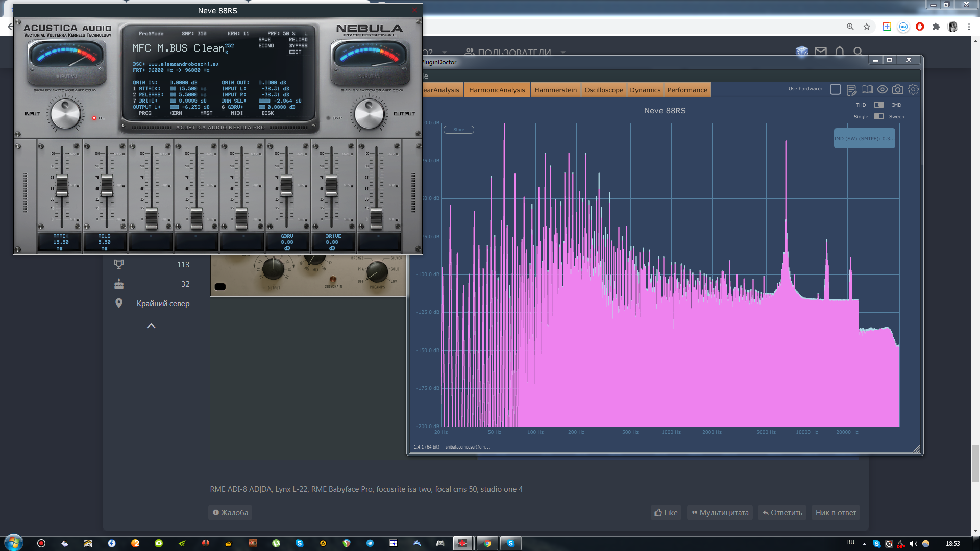The width and height of the screenshot is (980, 551).
Task: Open the Dynamics tab
Action: click(645, 90)
